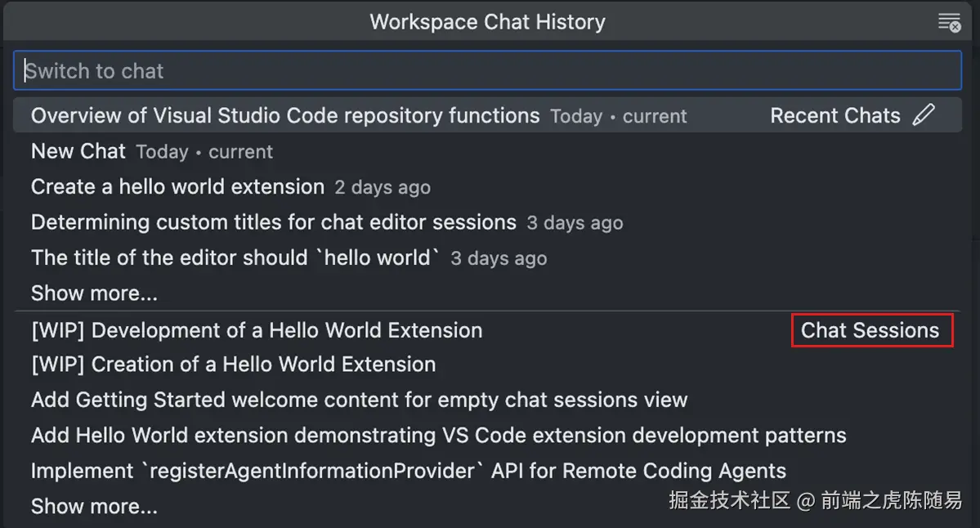980x528 pixels.
Task: Open 'Overview of Visual Studio Code repository functions' chat
Action: click(x=285, y=116)
